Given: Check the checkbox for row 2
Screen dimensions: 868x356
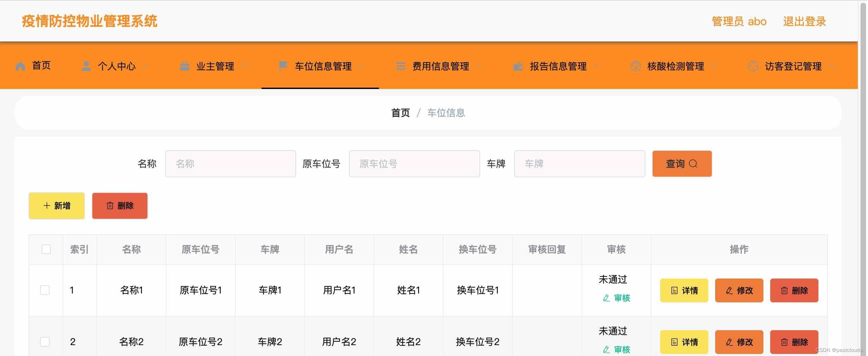Looking at the screenshot, I should point(45,342).
